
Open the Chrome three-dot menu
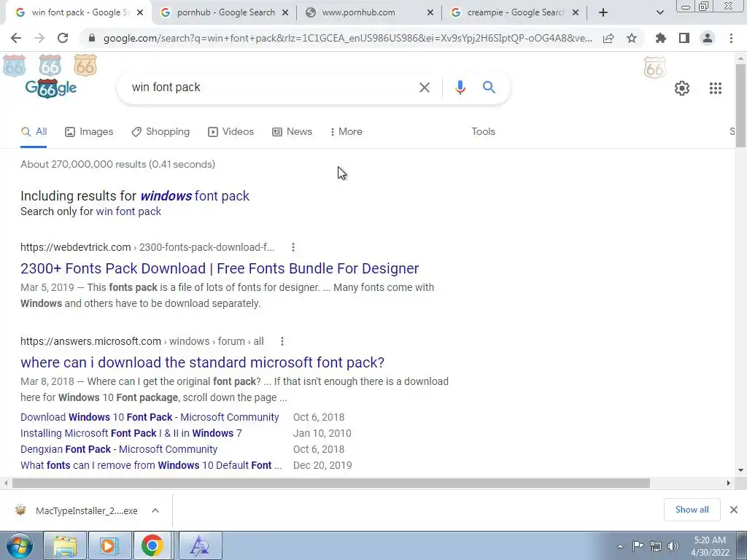[731, 38]
